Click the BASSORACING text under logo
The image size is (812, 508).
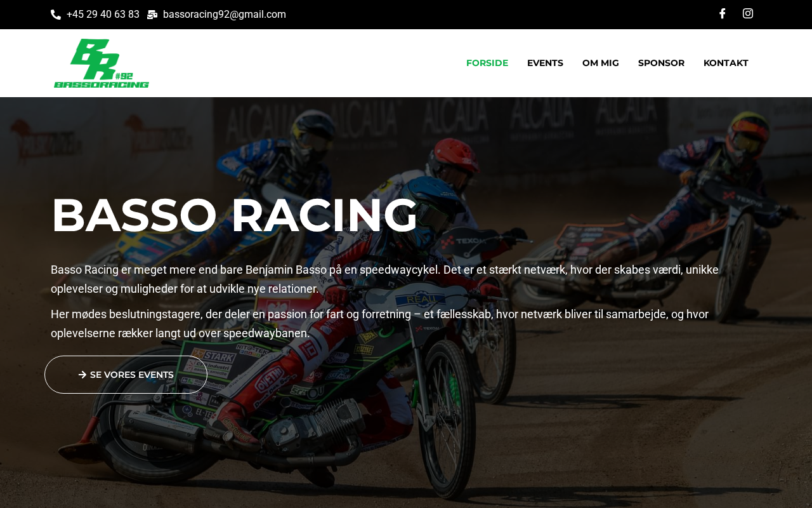(x=101, y=84)
